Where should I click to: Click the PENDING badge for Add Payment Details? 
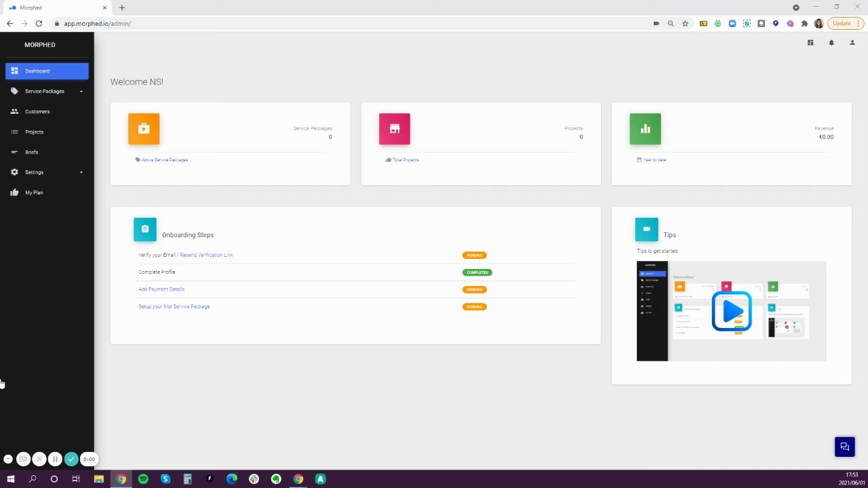(475, 289)
